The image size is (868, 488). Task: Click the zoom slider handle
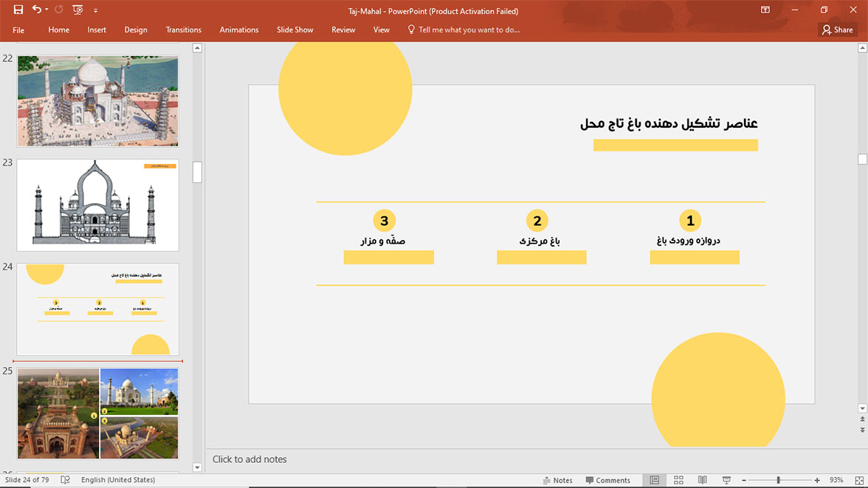778,480
